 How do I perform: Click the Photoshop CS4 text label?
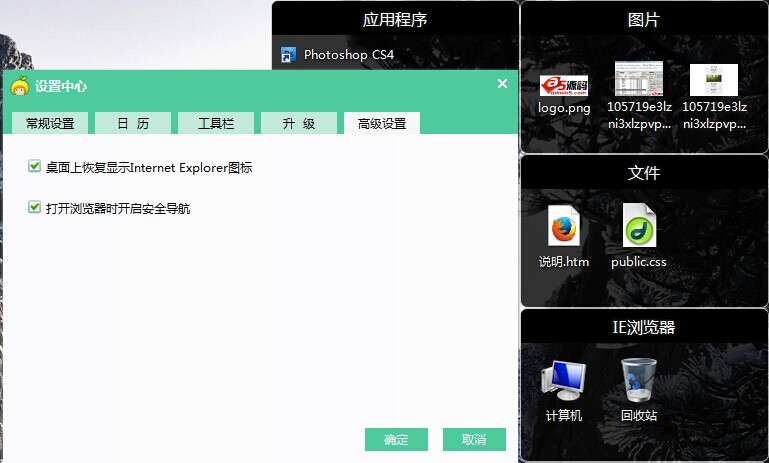349,55
